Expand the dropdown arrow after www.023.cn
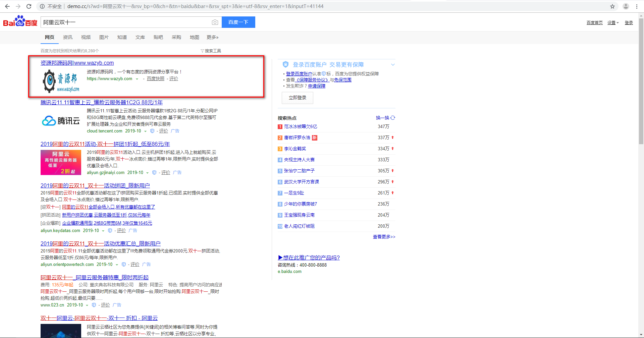Image resolution: width=644 pixels, height=338 pixels. tap(87, 305)
